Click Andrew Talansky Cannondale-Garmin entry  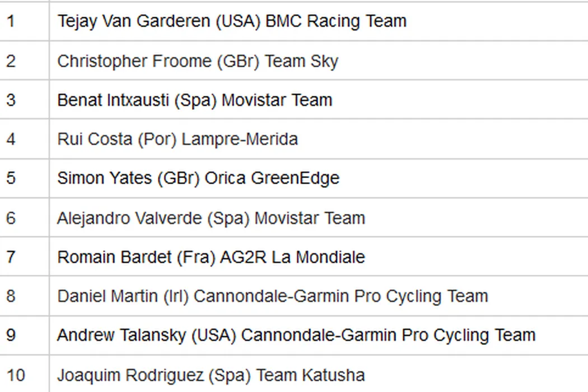point(296,335)
